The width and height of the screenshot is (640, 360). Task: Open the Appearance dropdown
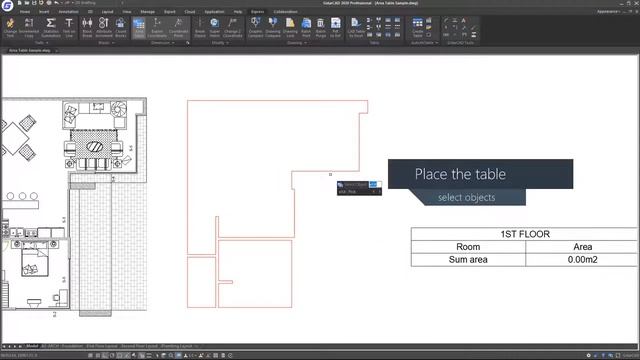(609, 11)
